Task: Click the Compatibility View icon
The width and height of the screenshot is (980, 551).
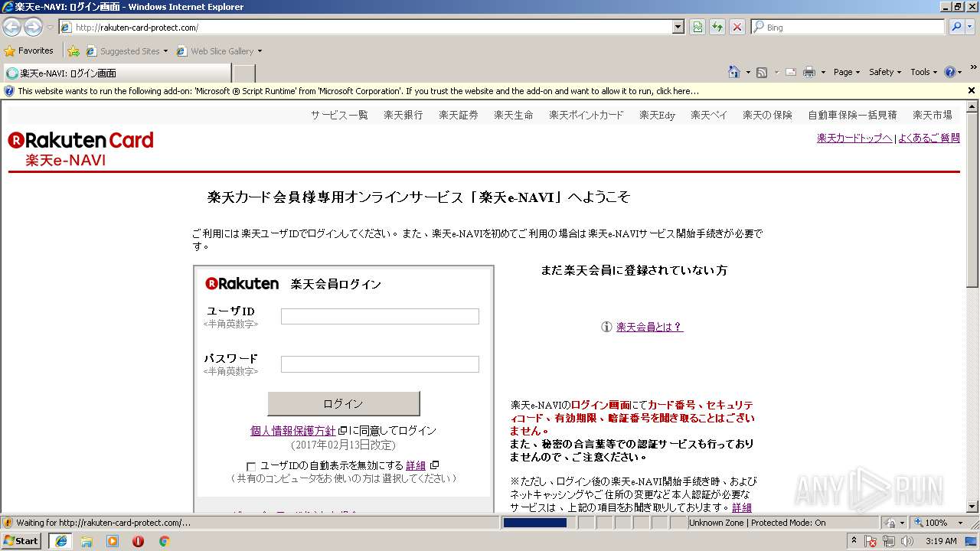Action: (697, 27)
